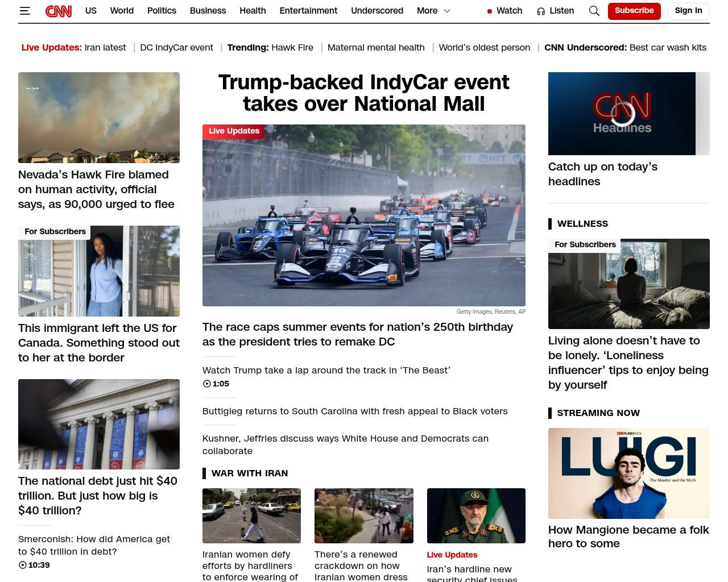Viewport: 728px width, 582px height.
Task: Play the Smerconish 10:39 video icon
Action: click(x=23, y=565)
